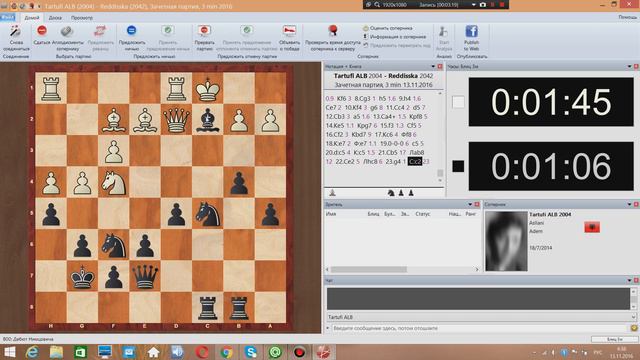Click the Ранг column header in spectator list

click(470, 213)
